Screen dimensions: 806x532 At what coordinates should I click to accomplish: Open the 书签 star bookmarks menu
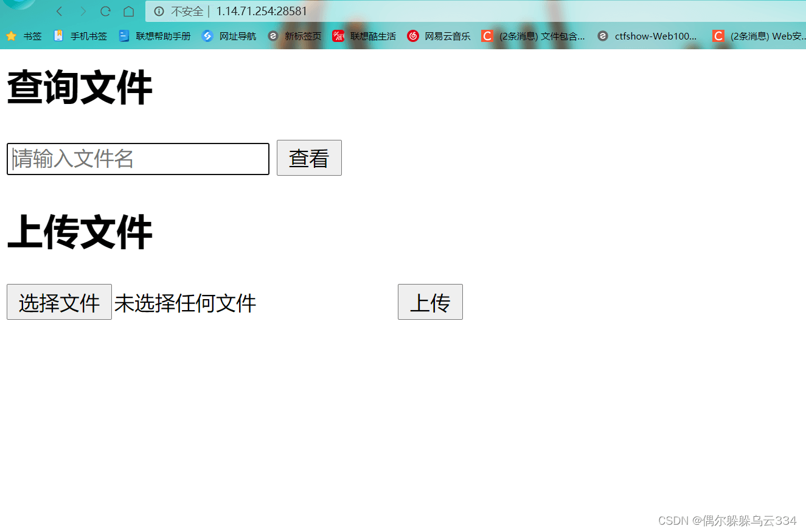[x=24, y=36]
